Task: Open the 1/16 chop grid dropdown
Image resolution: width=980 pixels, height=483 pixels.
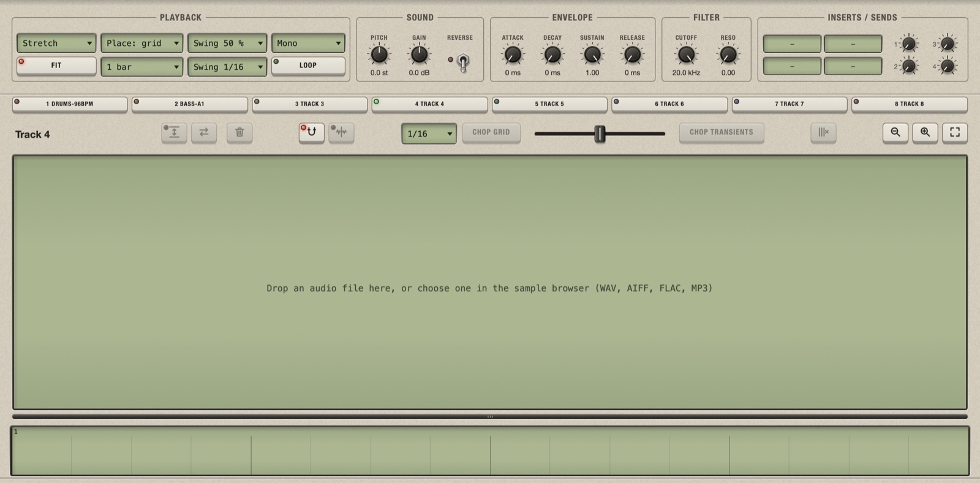Action: tap(429, 134)
